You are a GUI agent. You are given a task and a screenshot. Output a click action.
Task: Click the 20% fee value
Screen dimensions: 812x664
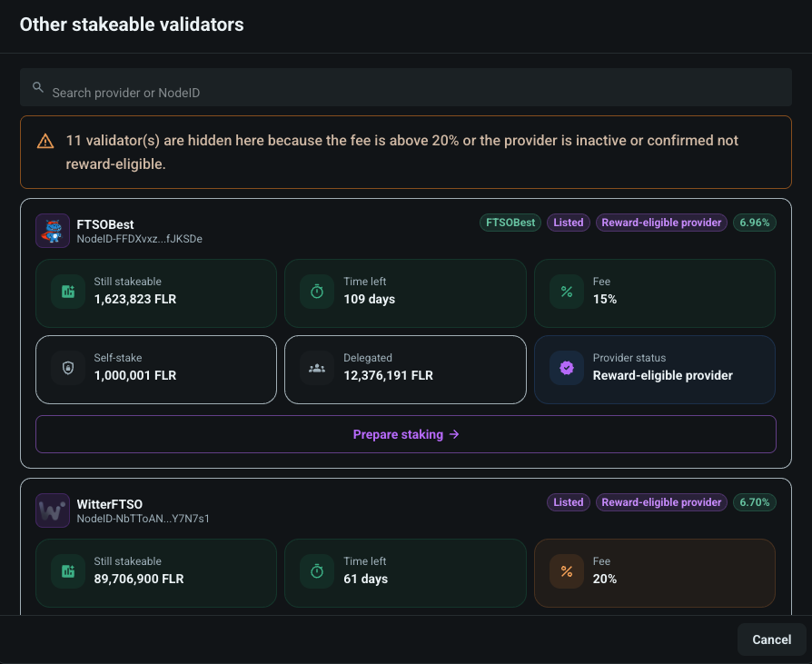(x=605, y=579)
